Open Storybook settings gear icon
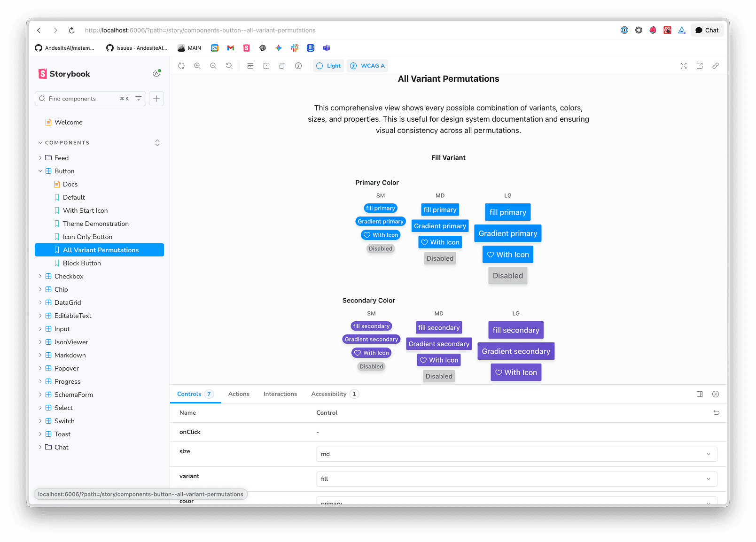 156,74
